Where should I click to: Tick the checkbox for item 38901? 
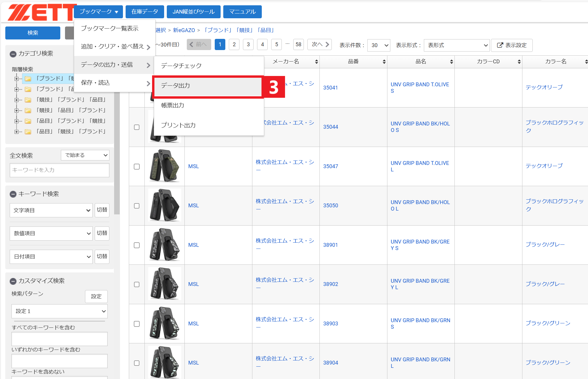137,245
